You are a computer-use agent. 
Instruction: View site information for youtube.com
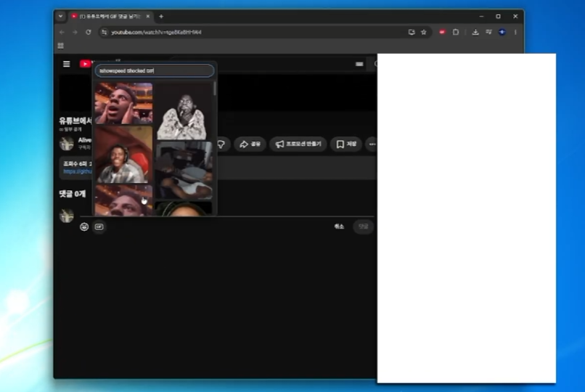pyautogui.click(x=105, y=33)
